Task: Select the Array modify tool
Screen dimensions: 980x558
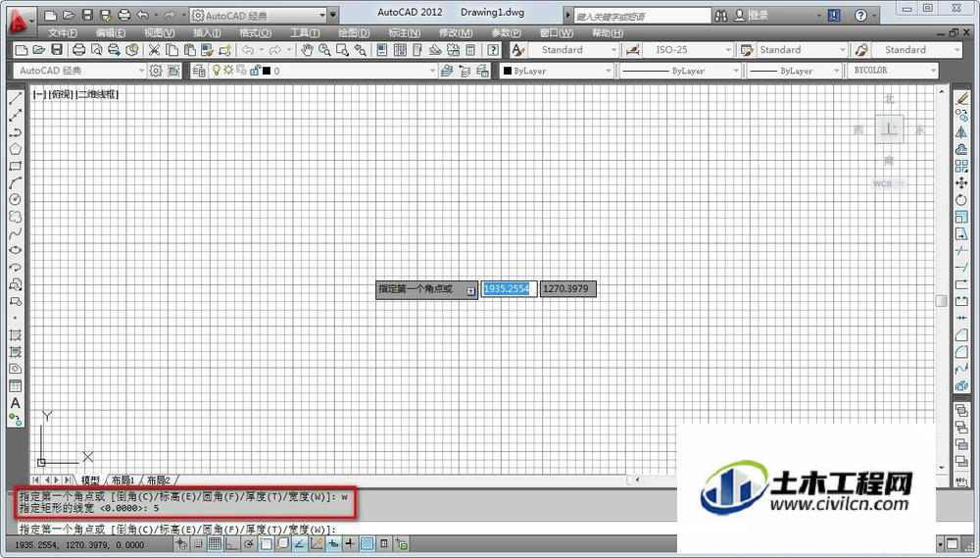Action: pyautogui.click(x=962, y=166)
